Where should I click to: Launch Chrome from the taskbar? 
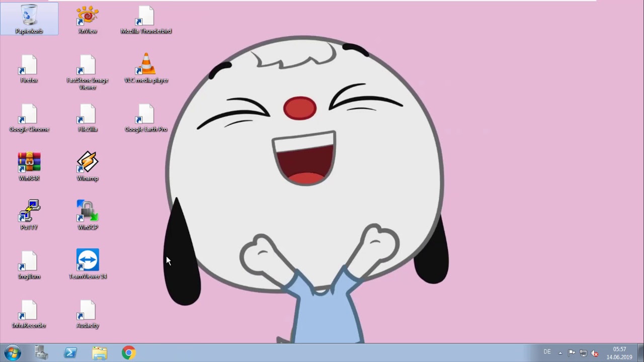pyautogui.click(x=129, y=353)
